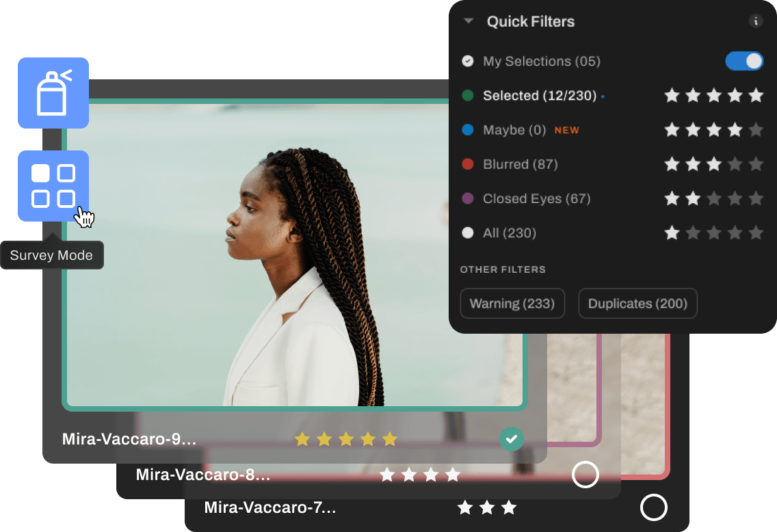Open the Warning (233) filter
This screenshot has width=777, height=532.
[512, 303]
